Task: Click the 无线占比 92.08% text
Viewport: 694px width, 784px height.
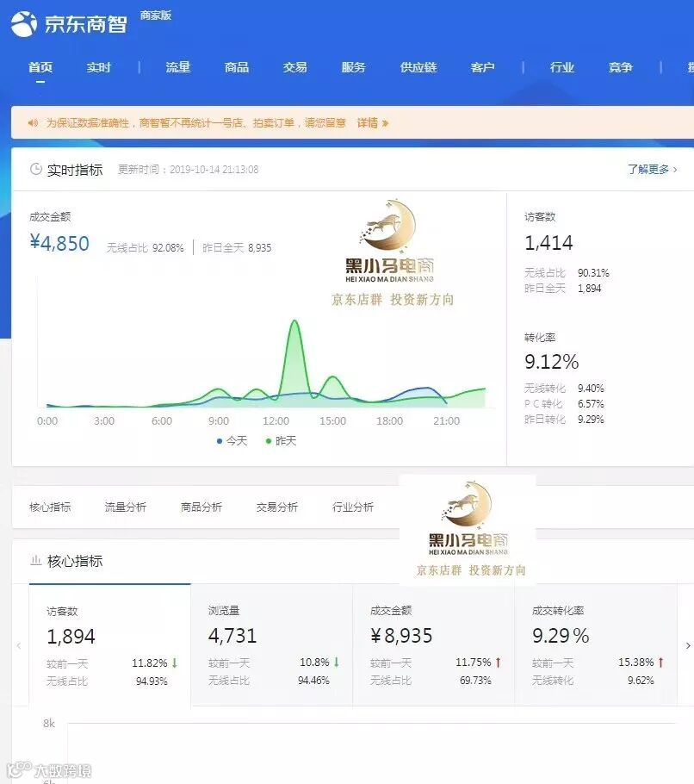Action: [145, 247]
